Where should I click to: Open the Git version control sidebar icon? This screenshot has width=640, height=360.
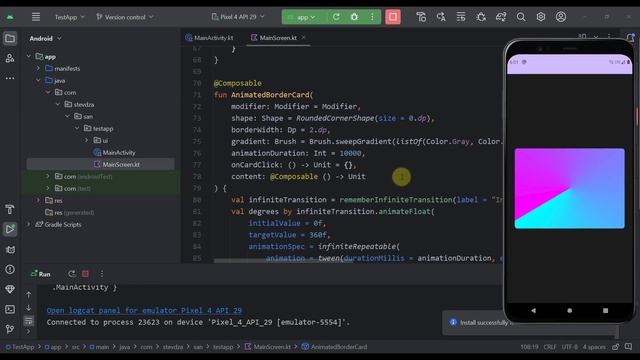pyautogui.click(x=10, y=329)
